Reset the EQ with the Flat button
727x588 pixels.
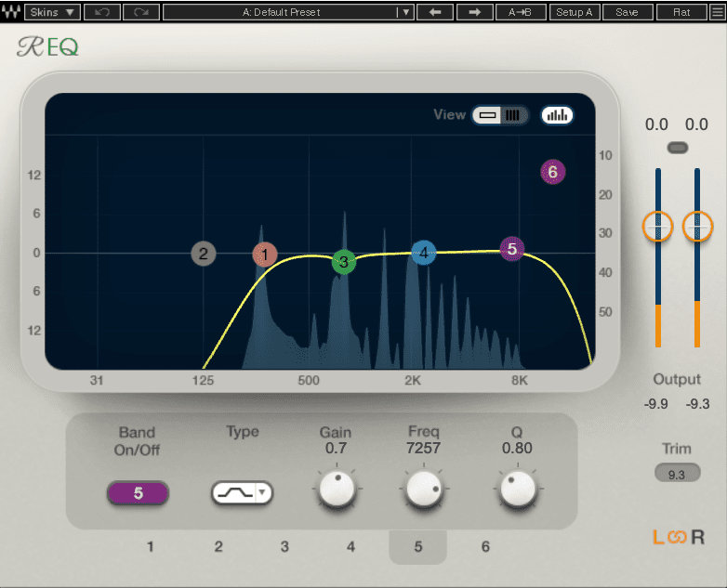(681, 12)
